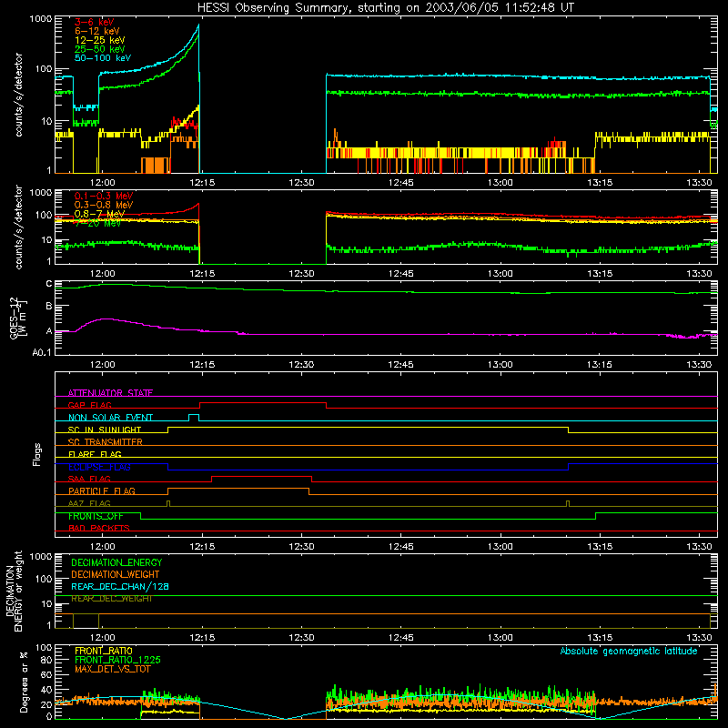728x728 pixels.
Task: Click the 'FRONTS_OFF' flag label
Action: pos(96,516)
